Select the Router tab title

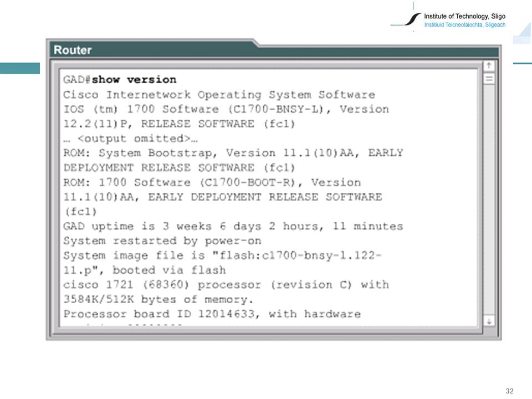pos(73,50)
